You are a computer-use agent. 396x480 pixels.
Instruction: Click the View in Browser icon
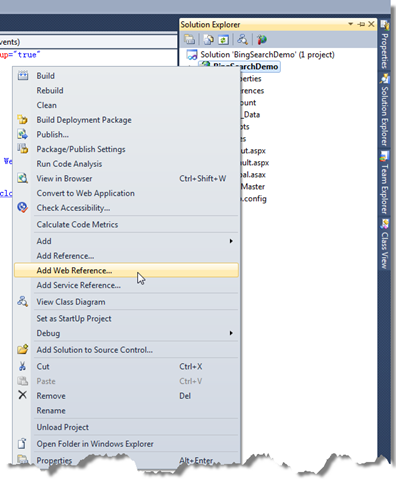pyautogui.click(x=23, y=178)
